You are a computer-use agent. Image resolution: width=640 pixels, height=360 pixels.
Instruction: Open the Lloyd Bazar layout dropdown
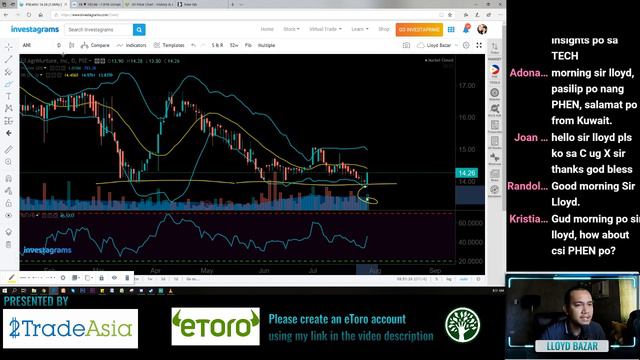[437, 45]
